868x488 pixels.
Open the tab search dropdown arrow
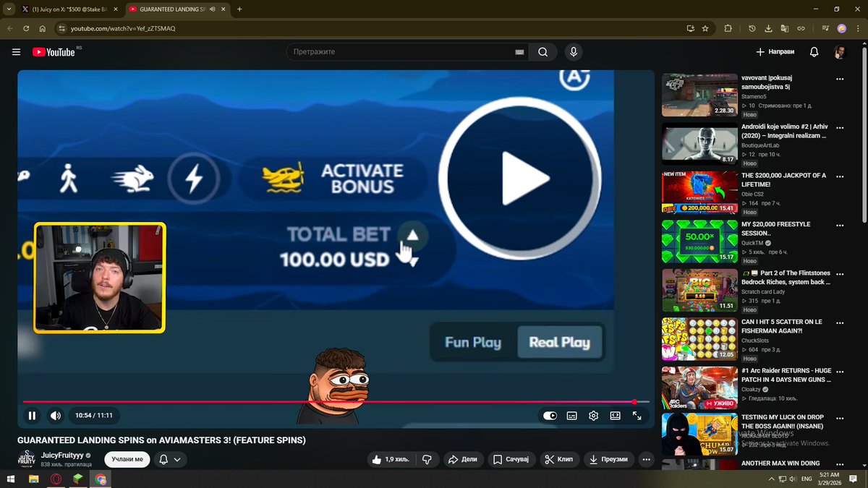coord(7,9)
